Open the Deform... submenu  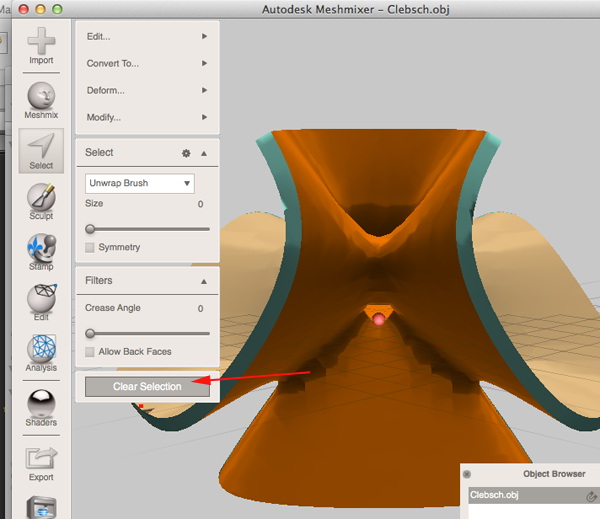[147, 90]
